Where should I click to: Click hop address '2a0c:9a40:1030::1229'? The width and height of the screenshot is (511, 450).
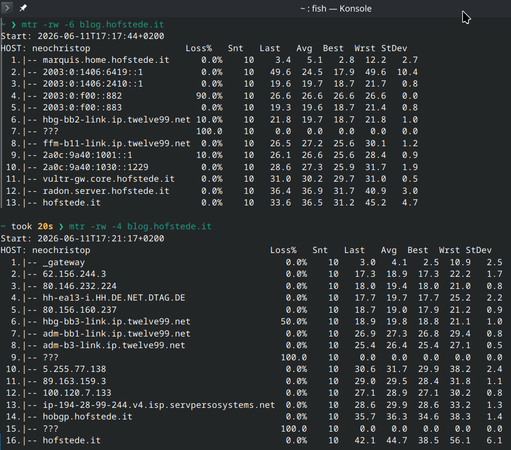95,167
